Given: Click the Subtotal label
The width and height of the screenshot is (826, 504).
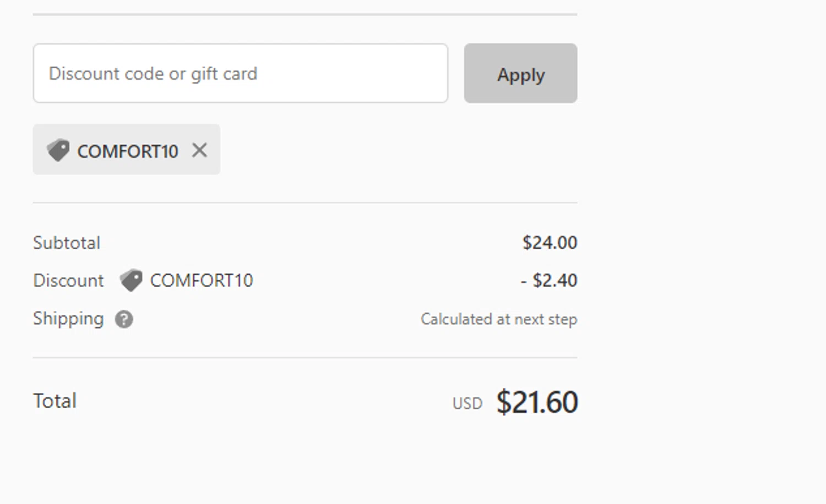Looking at the screenshot, I should coord(67,243).
